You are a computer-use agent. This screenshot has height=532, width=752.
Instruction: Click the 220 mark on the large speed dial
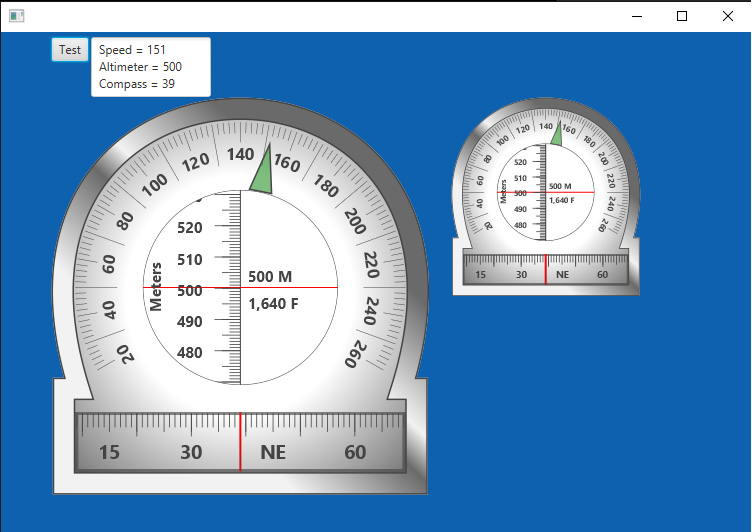372,264
